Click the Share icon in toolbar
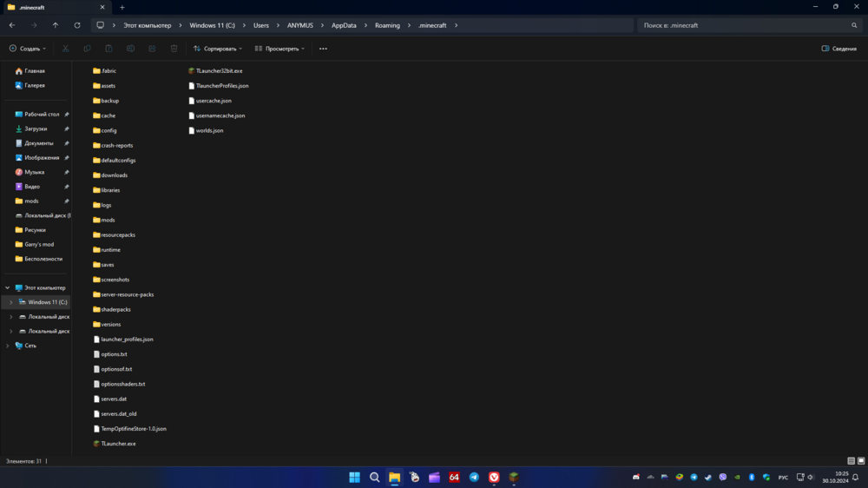868x488 pixels. (x=152, y=49)
